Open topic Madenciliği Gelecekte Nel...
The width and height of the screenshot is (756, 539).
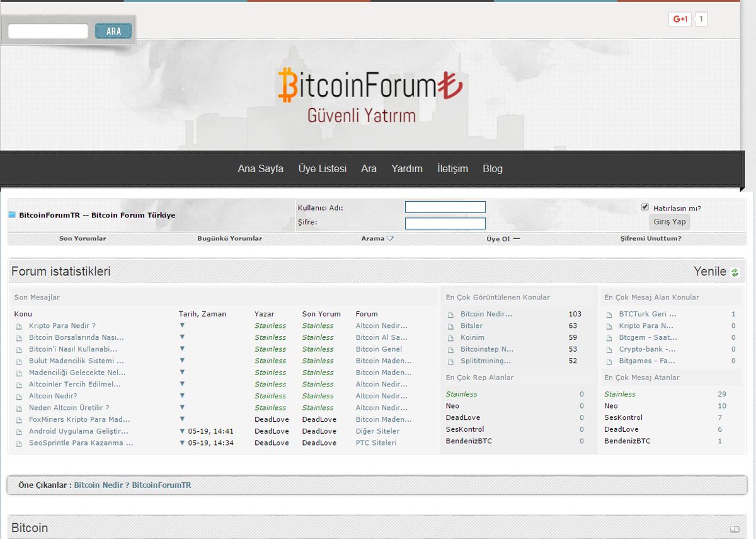77,373
